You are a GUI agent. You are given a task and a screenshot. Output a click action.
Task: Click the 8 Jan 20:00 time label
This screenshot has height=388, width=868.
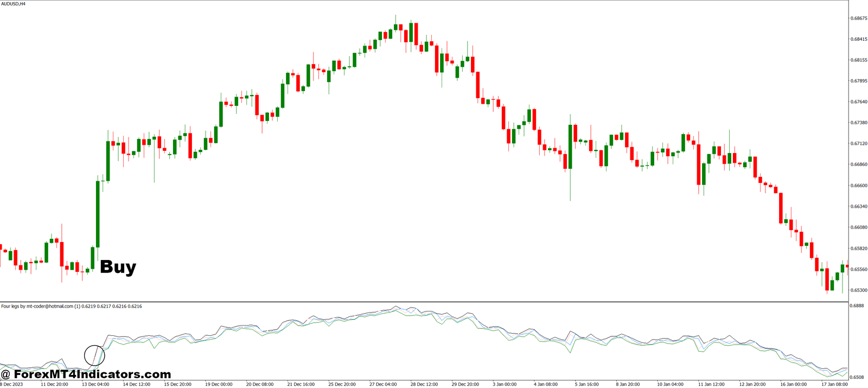pos(628,384)
